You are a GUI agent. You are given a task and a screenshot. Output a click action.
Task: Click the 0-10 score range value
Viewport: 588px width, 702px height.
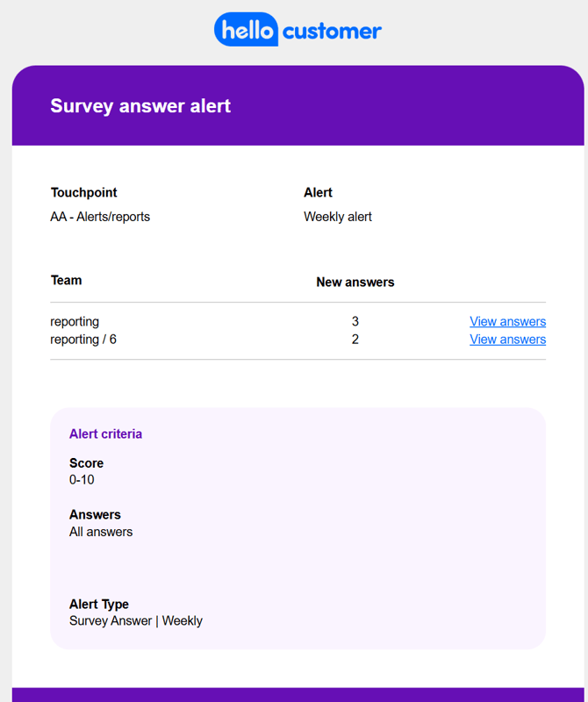[x=82, y=480]
